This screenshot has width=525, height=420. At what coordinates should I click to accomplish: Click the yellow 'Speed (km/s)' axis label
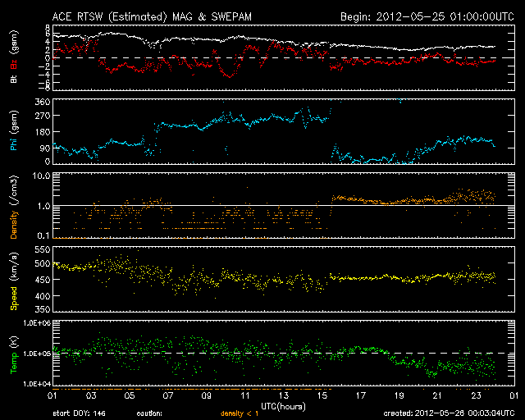click(x=14, y=281)
